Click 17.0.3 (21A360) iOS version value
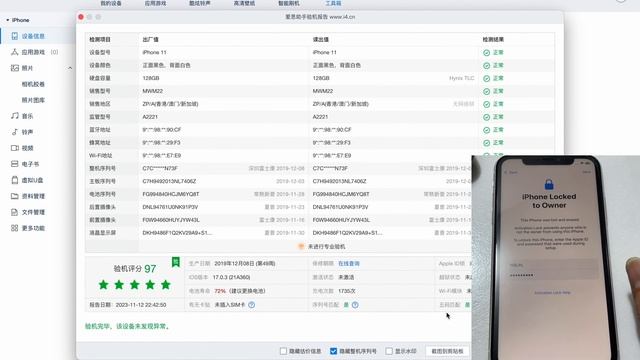 click(231, 277)
